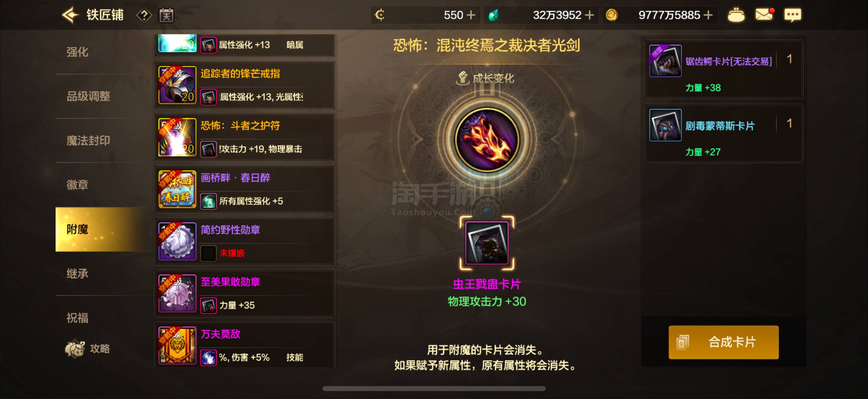Select 锯齿鳄卡片 from card list
The height and width of the screenshot is (399, 868).
tap(724, 69)
